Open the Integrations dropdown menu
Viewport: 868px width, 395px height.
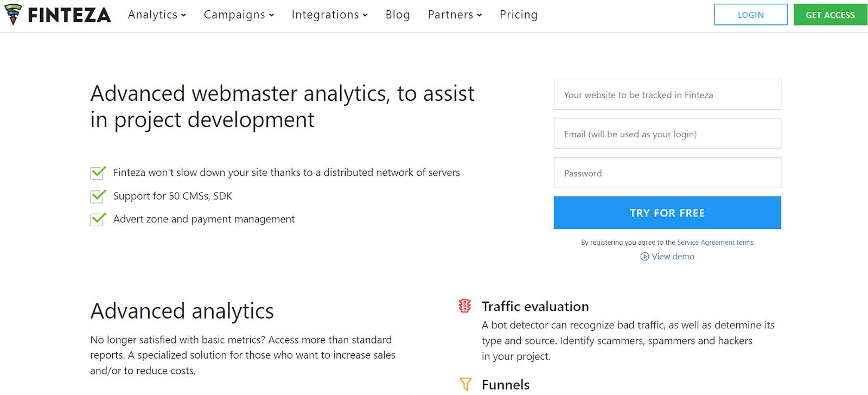(x=329, y=15)
